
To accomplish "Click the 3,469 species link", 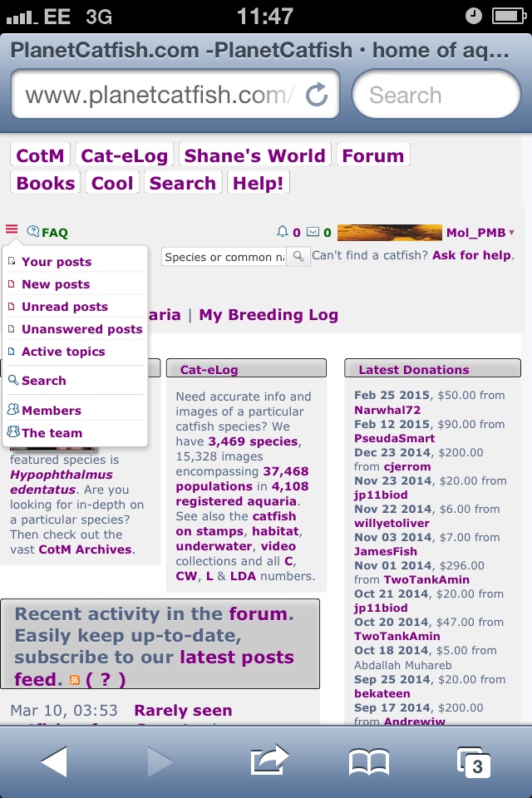I will click(x=253, y=441).
